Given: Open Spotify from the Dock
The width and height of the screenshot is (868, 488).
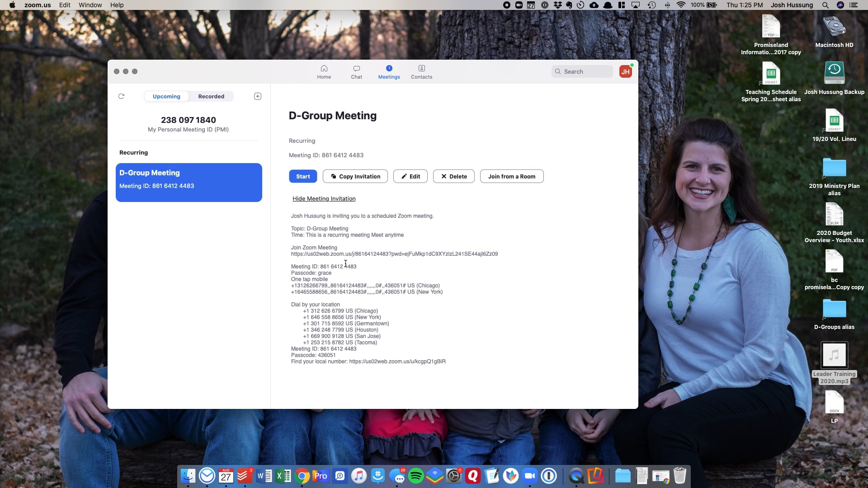Looking at the screenshot, I should click(x=416, y=476).
